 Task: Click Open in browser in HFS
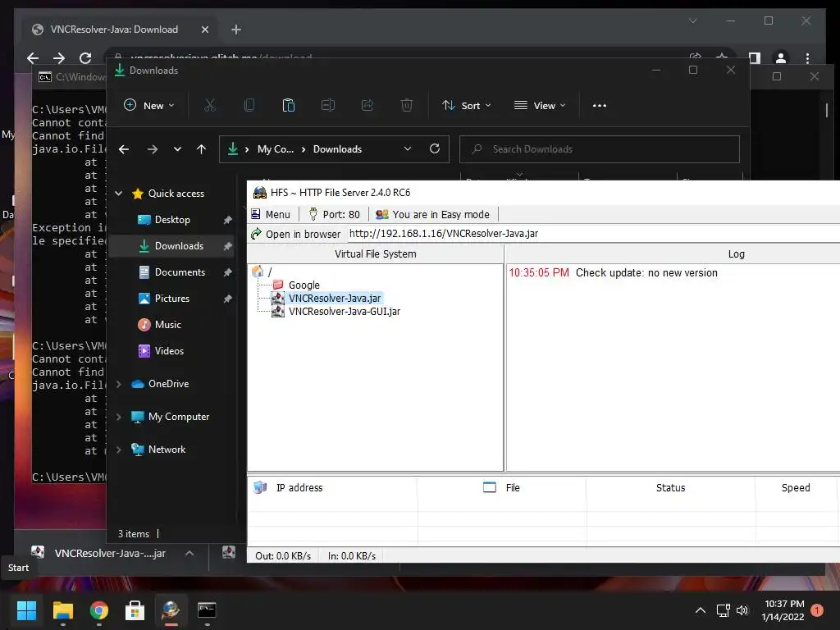point(295,234)
